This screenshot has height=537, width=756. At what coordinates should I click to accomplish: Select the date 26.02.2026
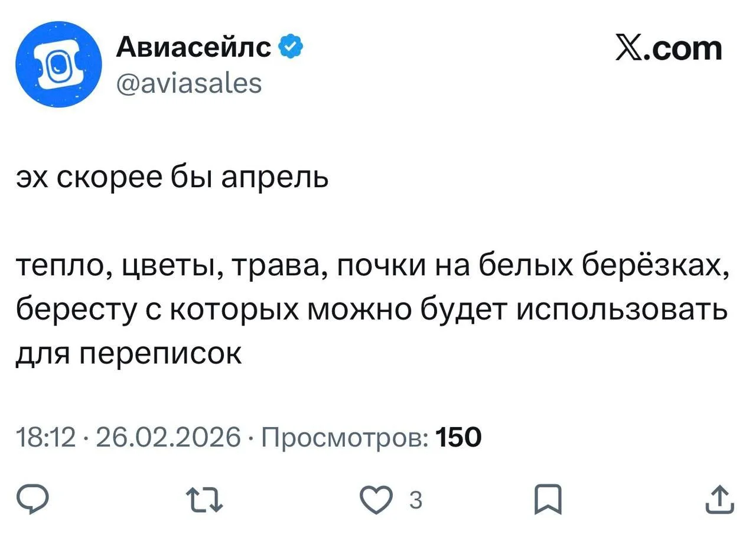165,438
